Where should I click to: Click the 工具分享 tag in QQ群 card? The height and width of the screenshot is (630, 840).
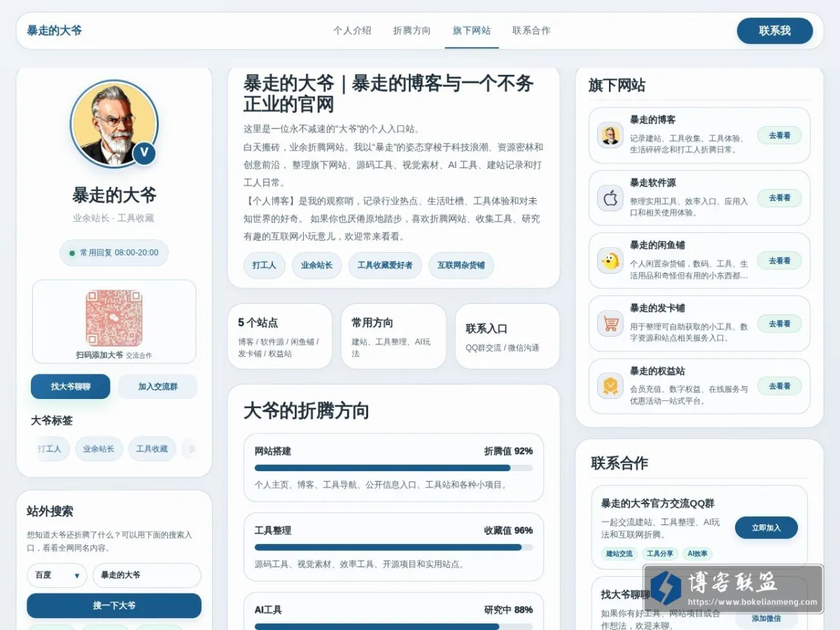tap(659, 554)
